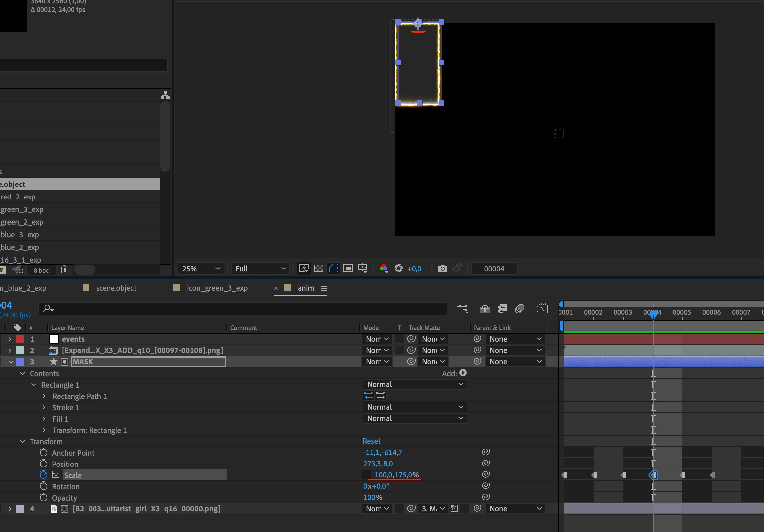Toggle the Scale property stopwatch
This screenshot has width=764, height=532.
click(x=43, y=475)
